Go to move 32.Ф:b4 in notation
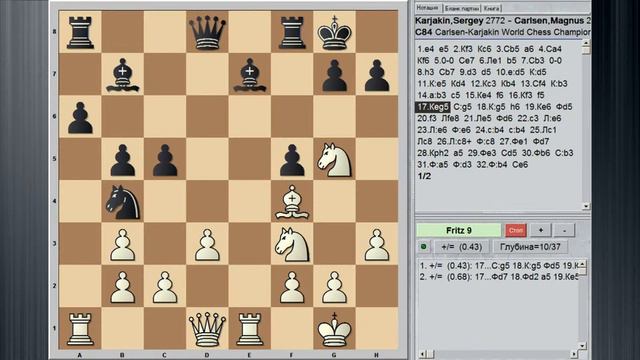The width and height of the screenshot is (640, 360). click(x=492, y=164)
